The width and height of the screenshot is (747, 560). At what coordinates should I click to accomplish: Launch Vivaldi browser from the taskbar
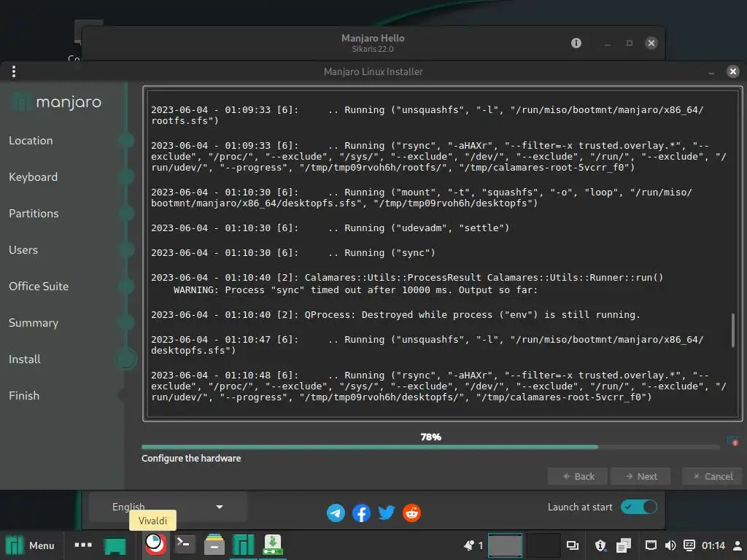(x=155, y=545)
